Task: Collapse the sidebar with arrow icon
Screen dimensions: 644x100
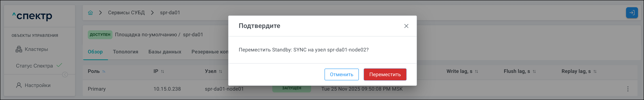Action: coord(65,75)
